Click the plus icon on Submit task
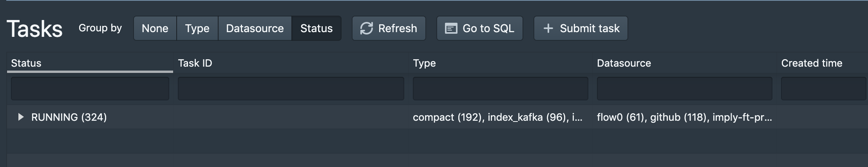 [548, 28]
